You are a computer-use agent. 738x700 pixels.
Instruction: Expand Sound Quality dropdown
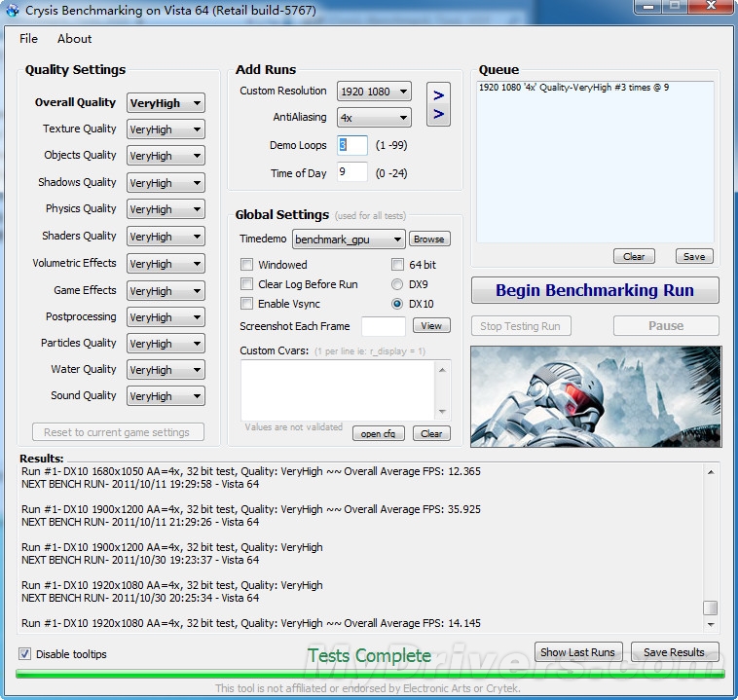pos(166,396)
